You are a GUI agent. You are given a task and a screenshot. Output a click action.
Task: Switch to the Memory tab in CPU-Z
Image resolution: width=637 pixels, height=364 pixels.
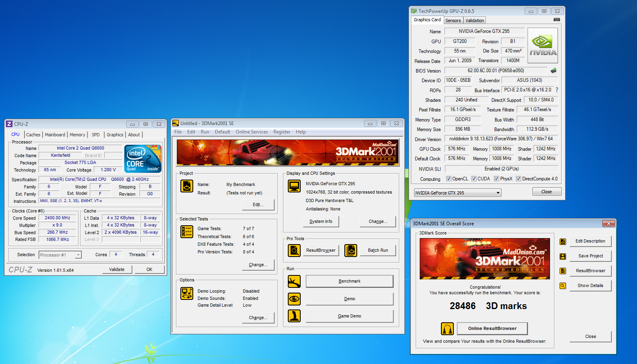point(77,135)
